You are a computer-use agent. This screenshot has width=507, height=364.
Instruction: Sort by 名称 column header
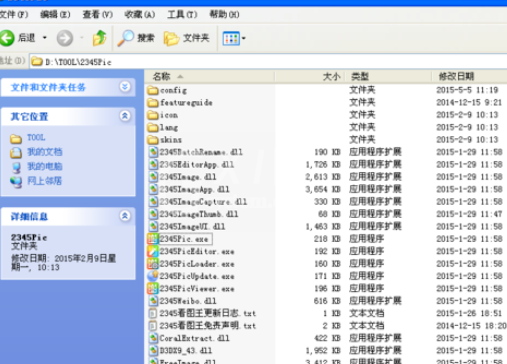pyautogui.click(x=209, y=77)
